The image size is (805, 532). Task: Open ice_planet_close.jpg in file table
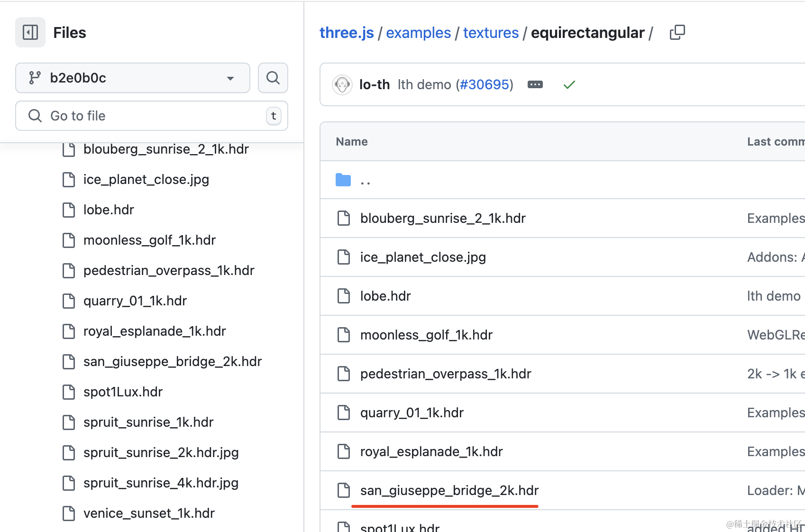pyautogui.click(x=423, y=257)
